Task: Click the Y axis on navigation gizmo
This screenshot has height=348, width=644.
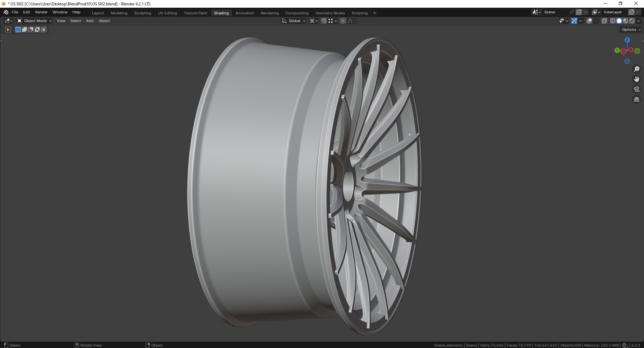Action: tap(617, 50)
